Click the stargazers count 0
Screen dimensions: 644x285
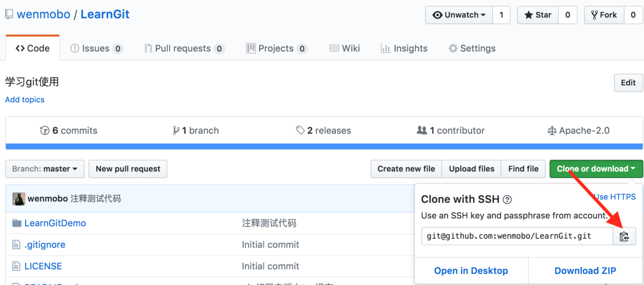568,15
